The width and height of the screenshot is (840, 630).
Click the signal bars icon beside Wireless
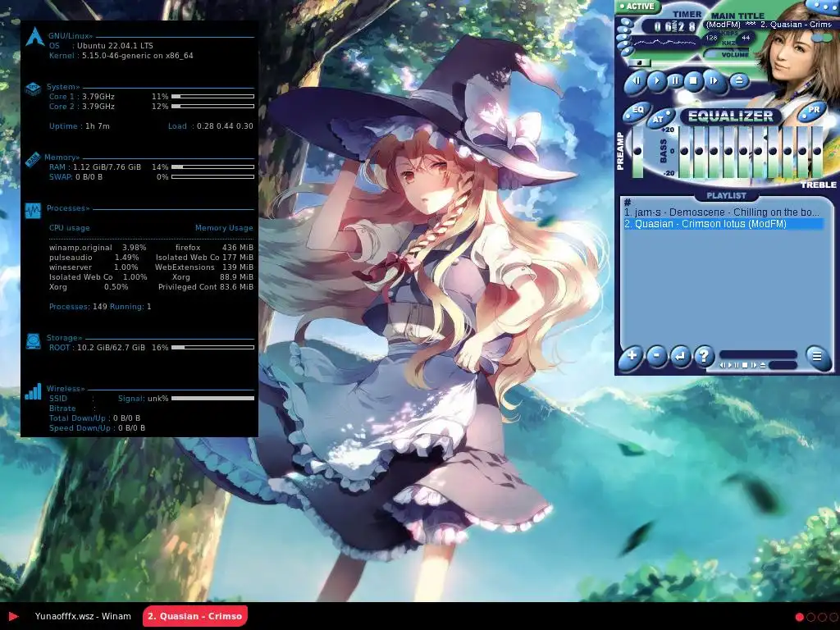click(33, 391)
